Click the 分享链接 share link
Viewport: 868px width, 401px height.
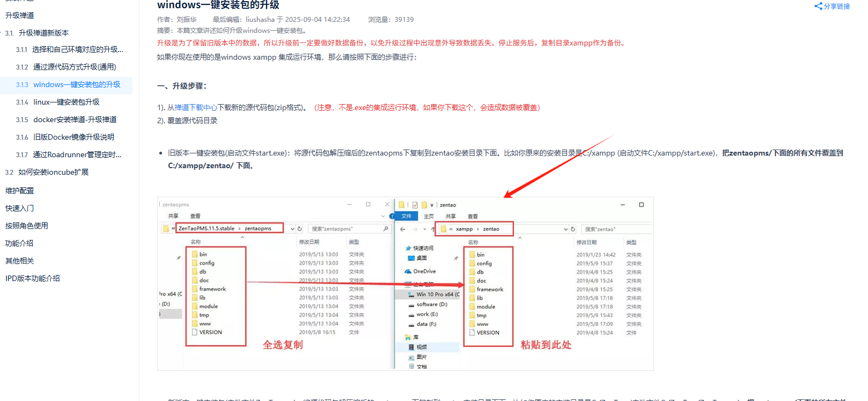[832, 7]
